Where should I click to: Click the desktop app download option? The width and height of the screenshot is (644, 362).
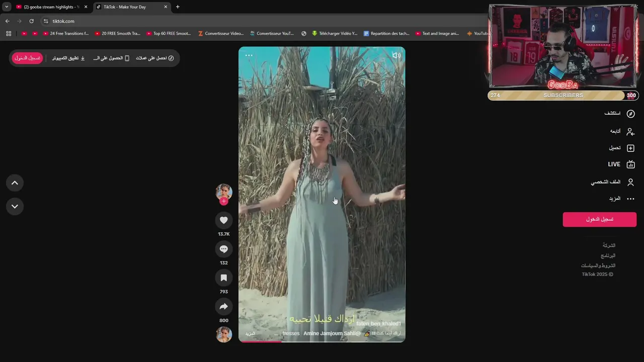click(x=68, y=58)
